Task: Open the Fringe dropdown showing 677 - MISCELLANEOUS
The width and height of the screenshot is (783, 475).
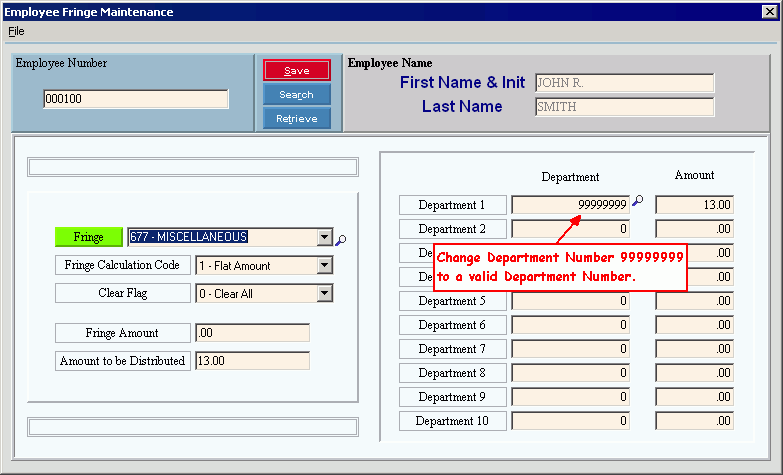Action: (x=324, y=238)
